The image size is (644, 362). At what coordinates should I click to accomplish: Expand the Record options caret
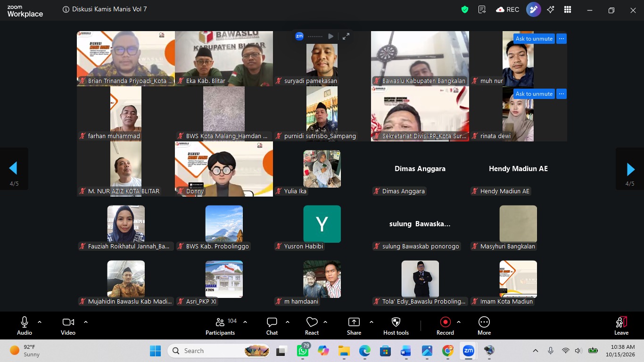[459, 322]
